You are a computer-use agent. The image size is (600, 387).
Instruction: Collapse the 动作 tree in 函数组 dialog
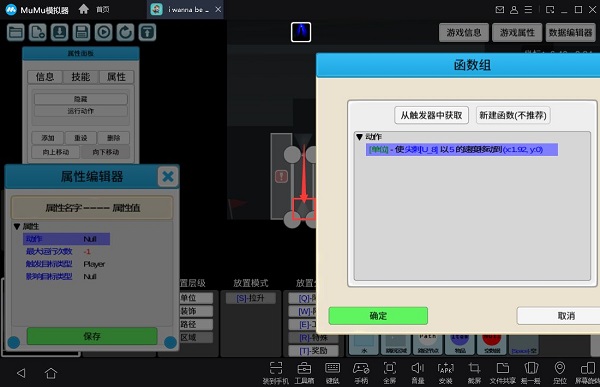coord(359,137)
